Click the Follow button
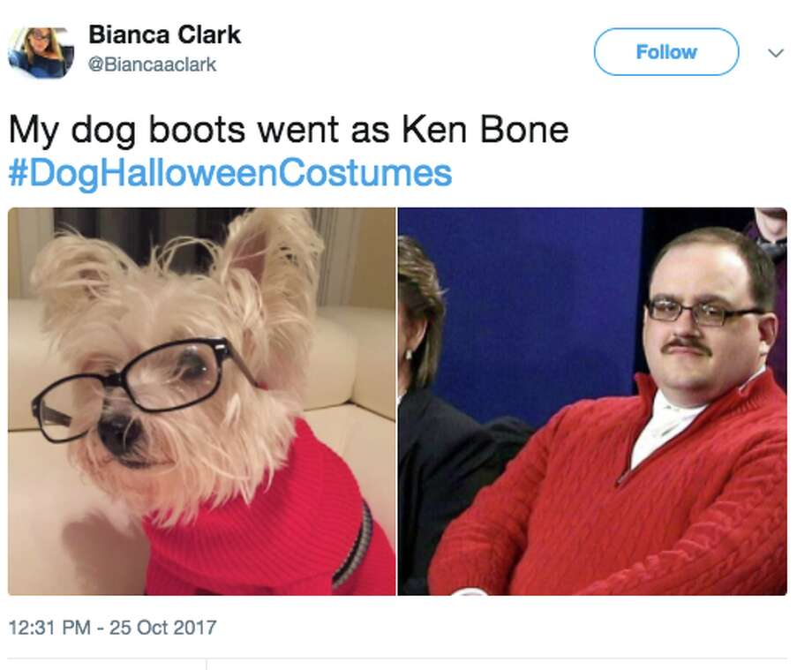Viewport: 812px width, 670px height. tap(666, 52)
